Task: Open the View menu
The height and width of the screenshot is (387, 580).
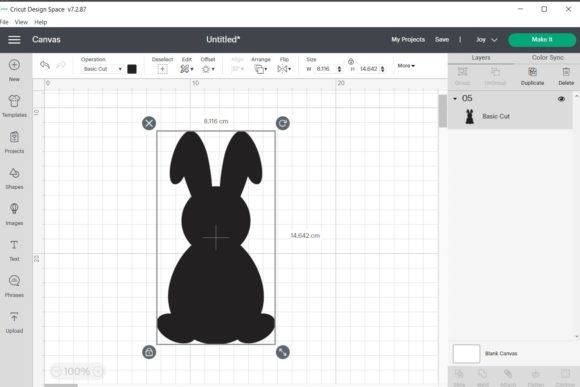Action: click(x=21, y=22)
